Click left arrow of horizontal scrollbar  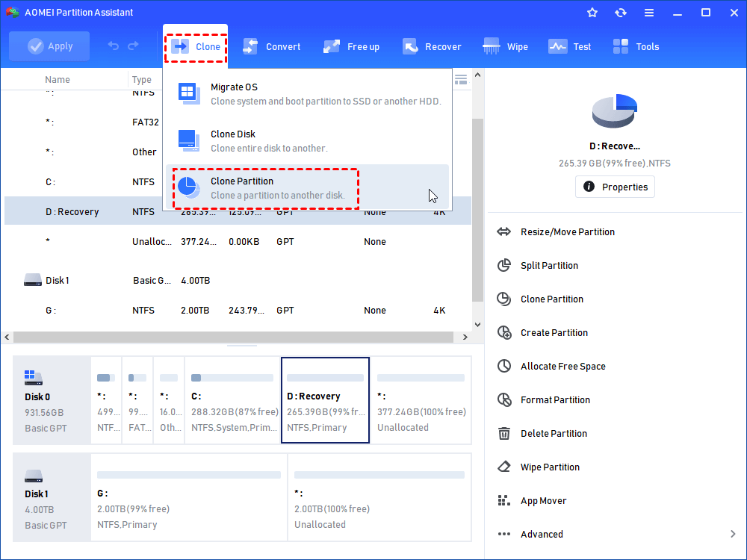(7, 337)
